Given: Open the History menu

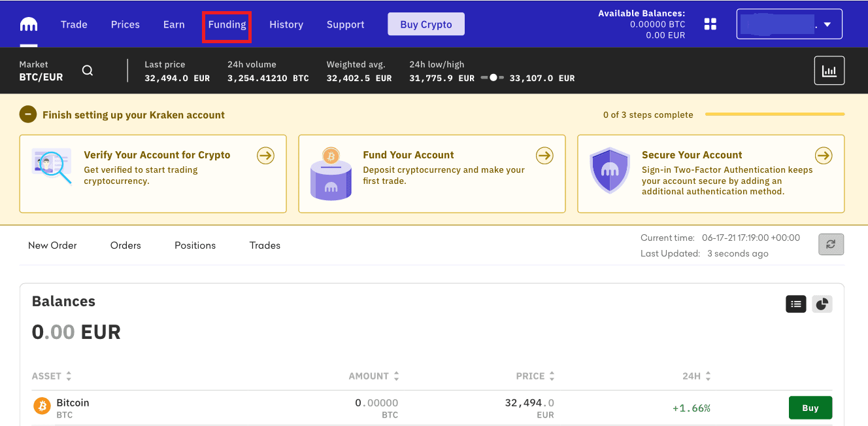Looking at the screenshot, I should click(286, 24).
